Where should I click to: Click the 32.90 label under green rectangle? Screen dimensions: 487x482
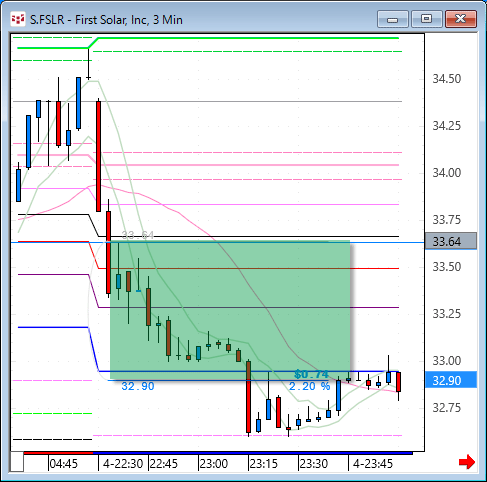click(x=138, y=386)
